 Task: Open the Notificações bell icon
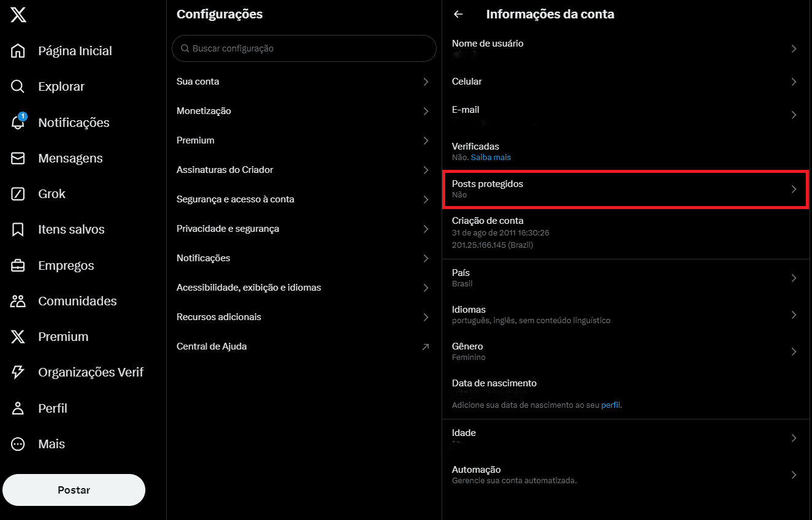pos(18,122)
